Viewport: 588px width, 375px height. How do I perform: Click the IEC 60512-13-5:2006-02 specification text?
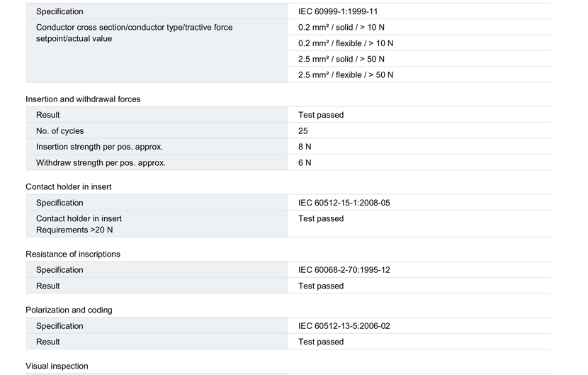pyautogui.click(x=344, y=326)
